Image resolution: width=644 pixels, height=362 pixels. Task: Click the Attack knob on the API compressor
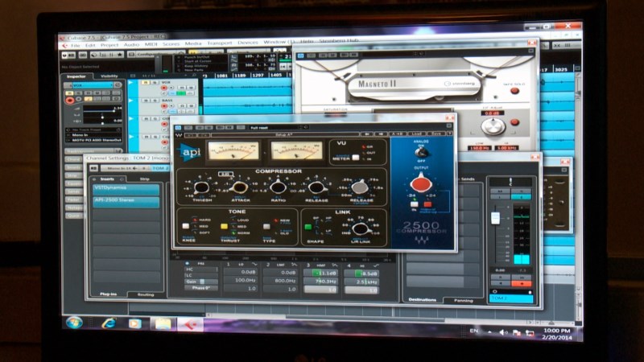[x=239, y=187]
